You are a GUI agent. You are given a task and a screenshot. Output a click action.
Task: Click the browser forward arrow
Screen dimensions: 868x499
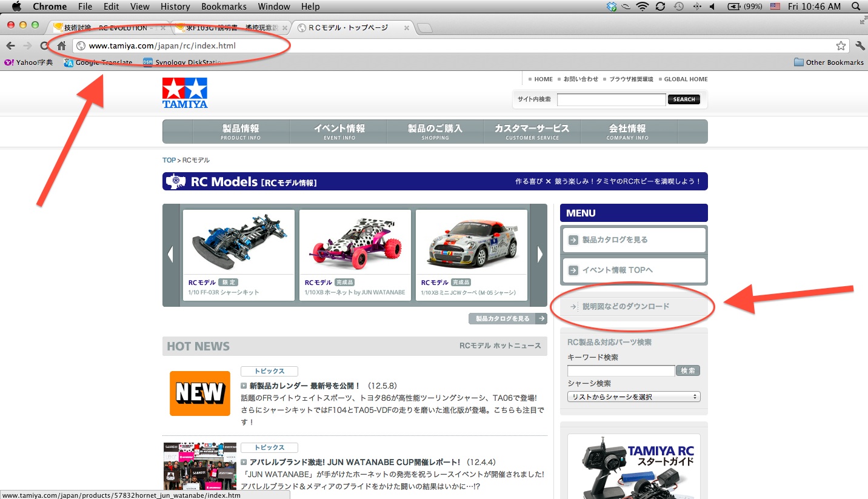click(27, 45)
